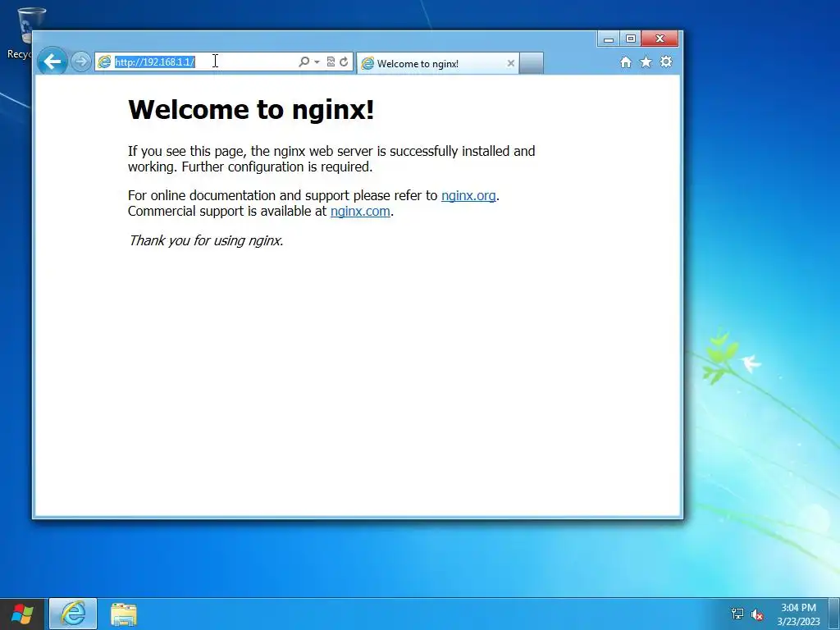Follow the nginx.org link

coord(468,195)
